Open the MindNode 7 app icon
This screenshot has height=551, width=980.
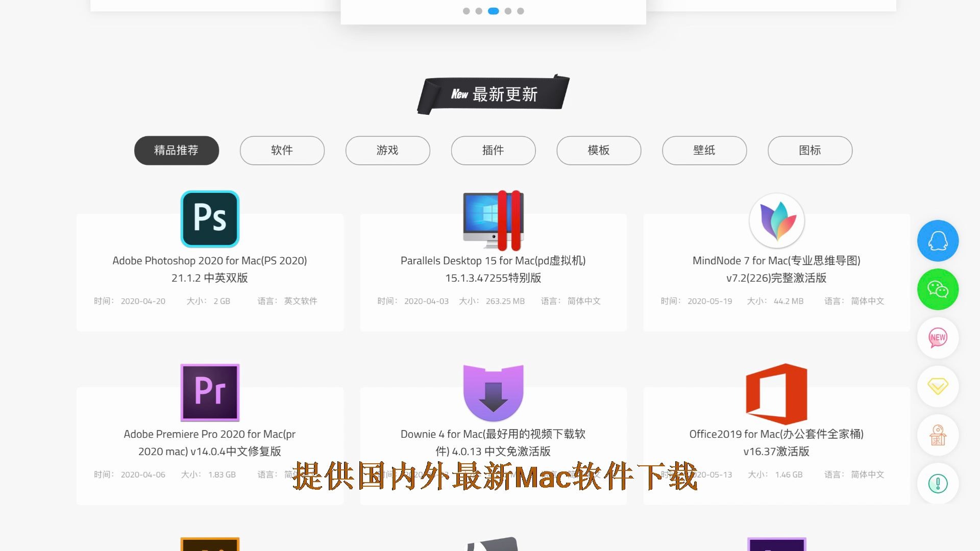(776, 220)
